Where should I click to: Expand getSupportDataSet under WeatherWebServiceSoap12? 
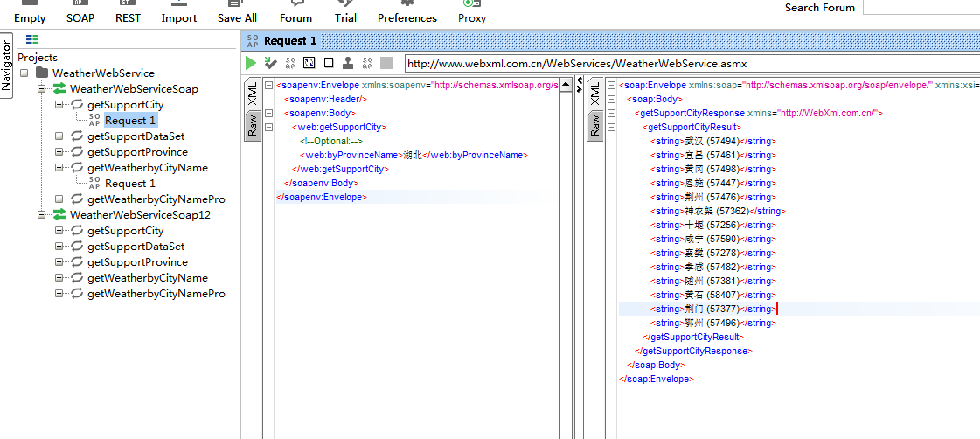[59, 247]
